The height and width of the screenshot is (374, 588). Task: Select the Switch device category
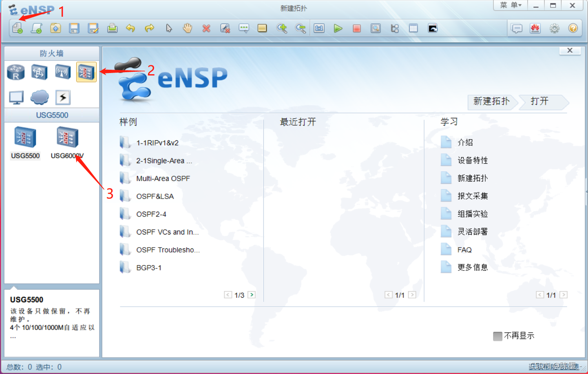point(39,72)
